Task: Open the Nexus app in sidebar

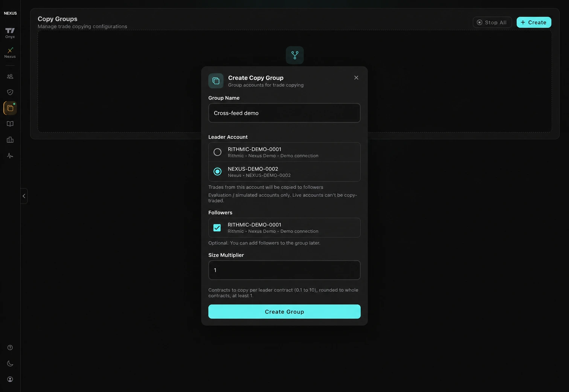Action: tap(10, 53)
